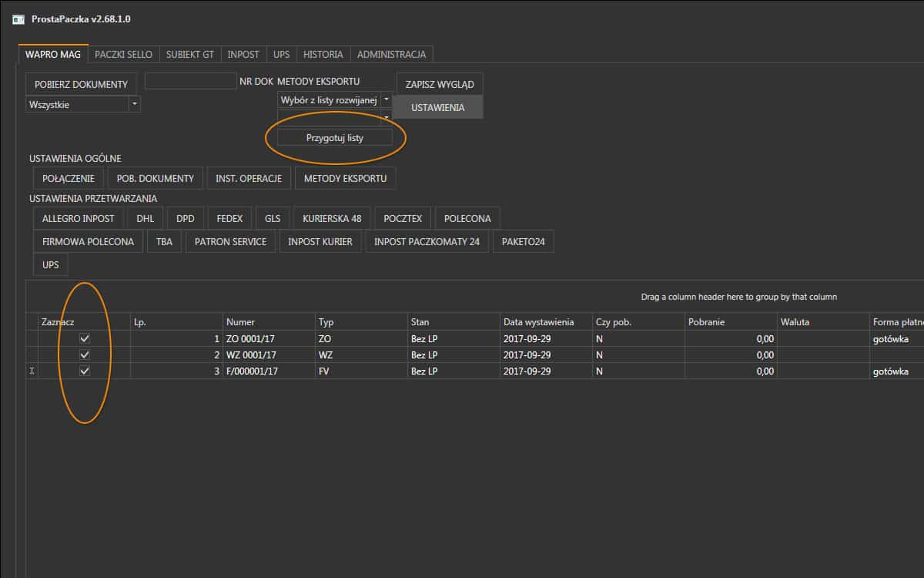Screen dimensions: 924x578
Task: Open the UPS tab in the tab bar
Action: click(x=282, y=55)
